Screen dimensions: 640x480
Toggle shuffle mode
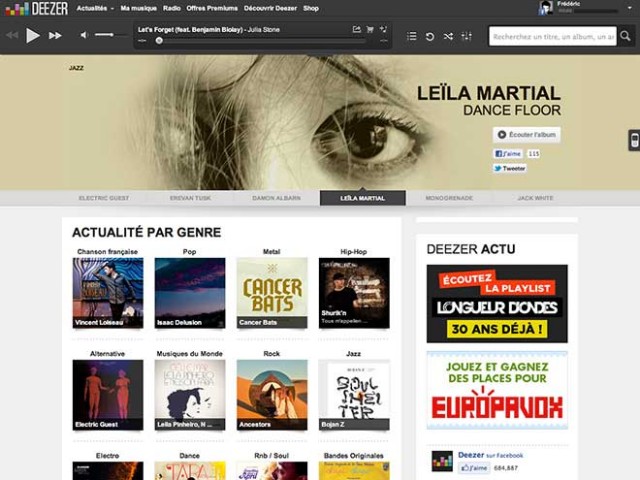click(448, 36)
